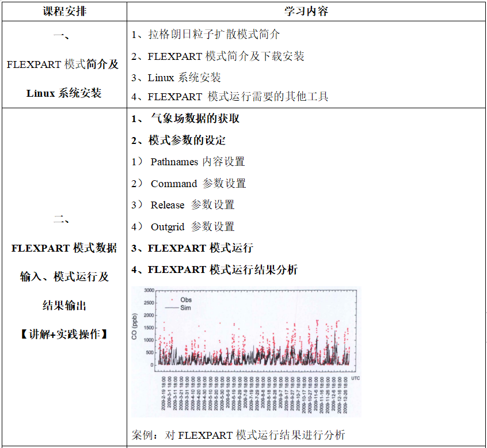The image size is (487, 448).
Task: Click the left cell text FLEXPART 模式数据
Action: [x=64, y=248]
